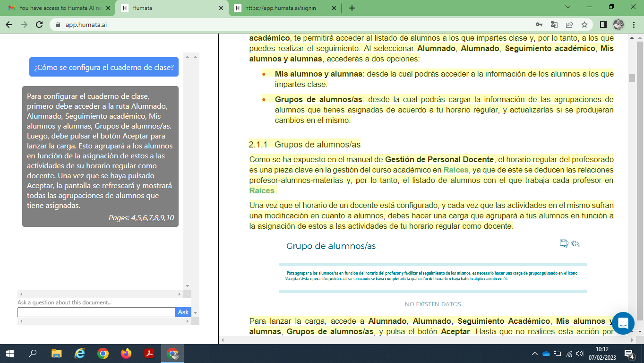Expand the tab search chevron
The image size is (644, 363).
pos(568,7)
